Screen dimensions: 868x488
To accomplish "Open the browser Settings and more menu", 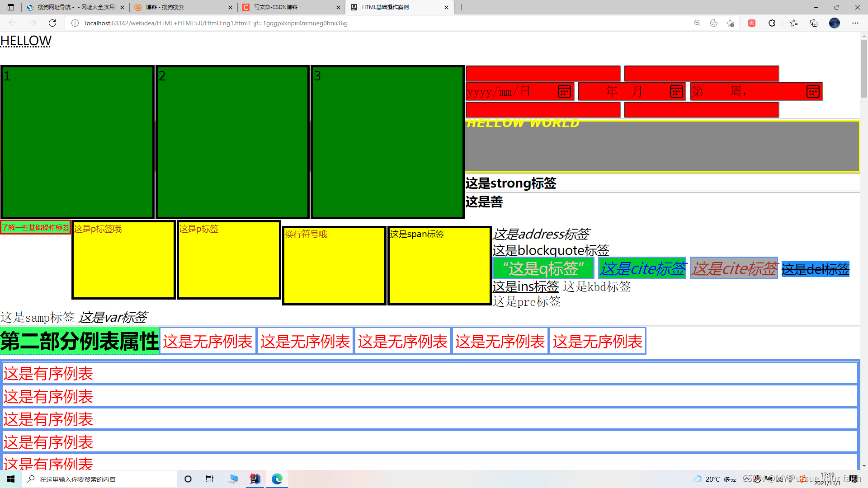I will point(855,23).
